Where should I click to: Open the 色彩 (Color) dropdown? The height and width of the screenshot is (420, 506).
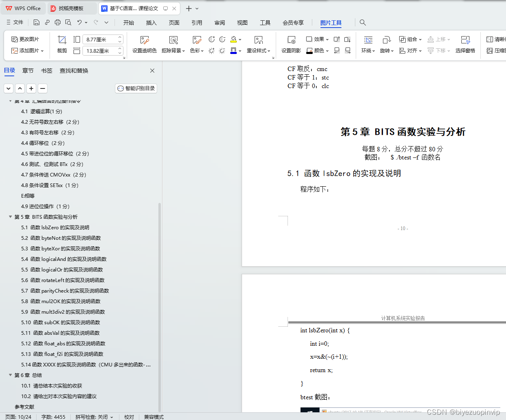(197, 43)
